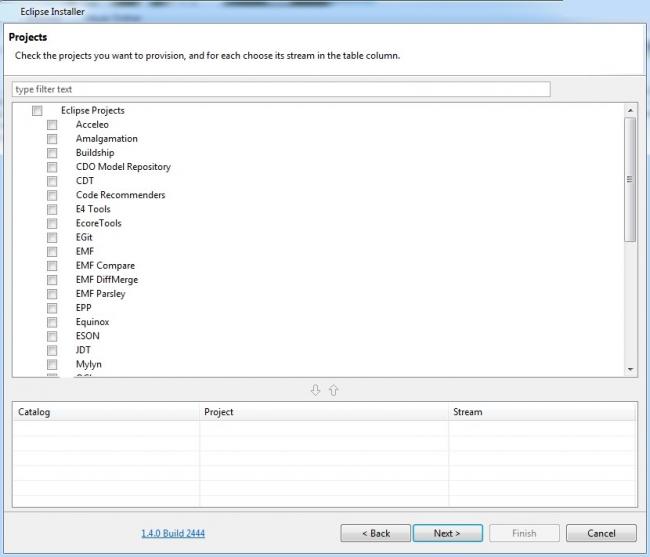The image size is (650, 557).
Task: Enable the Equinox checkbox
Action: pyautogui.click(x=52, y=322)
